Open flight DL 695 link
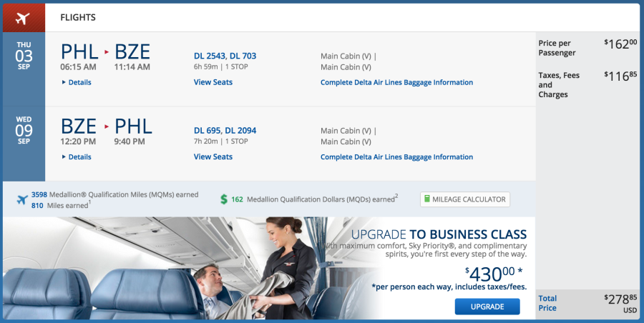The image size is (644, 323). pyautogui.click(x=207, y=131)
